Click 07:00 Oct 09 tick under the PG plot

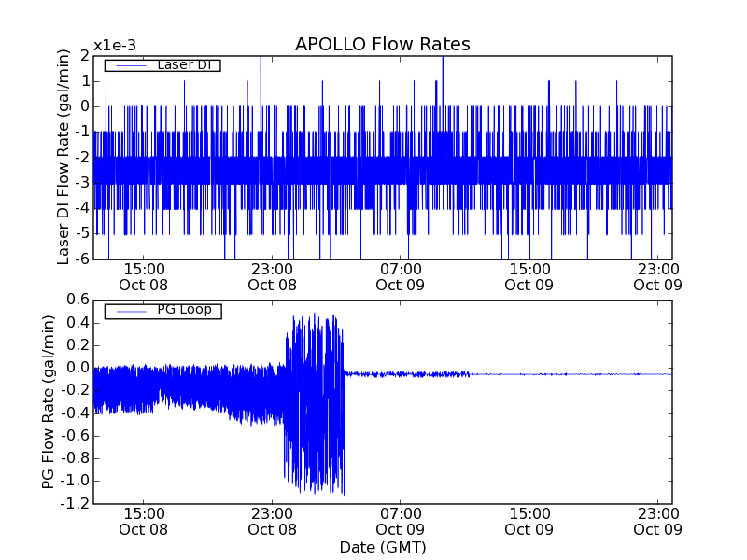401,521
